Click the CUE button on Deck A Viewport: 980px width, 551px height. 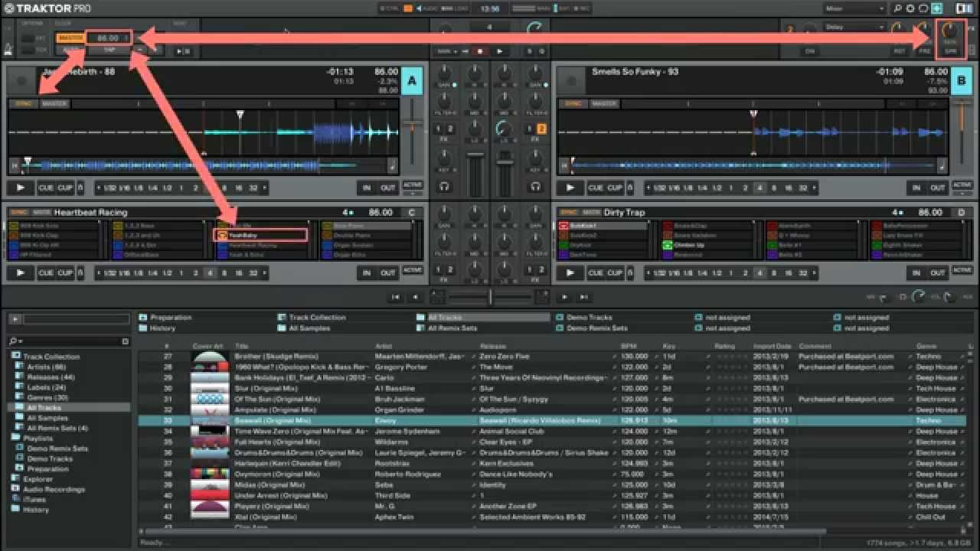point(46,187)
